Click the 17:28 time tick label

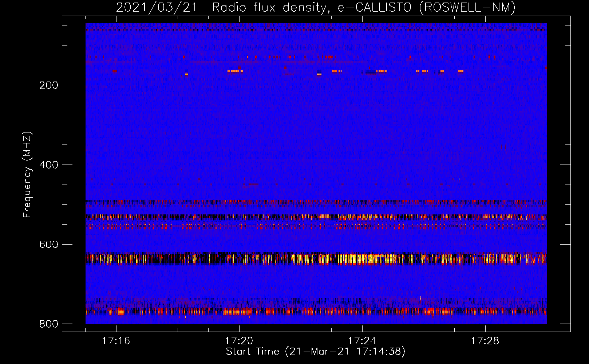click(485, 341)
